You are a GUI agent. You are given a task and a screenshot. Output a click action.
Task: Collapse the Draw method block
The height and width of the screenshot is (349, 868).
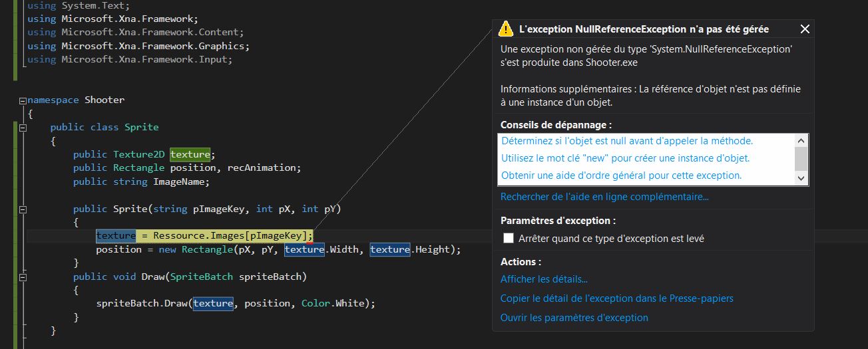[x=23, y=277]
